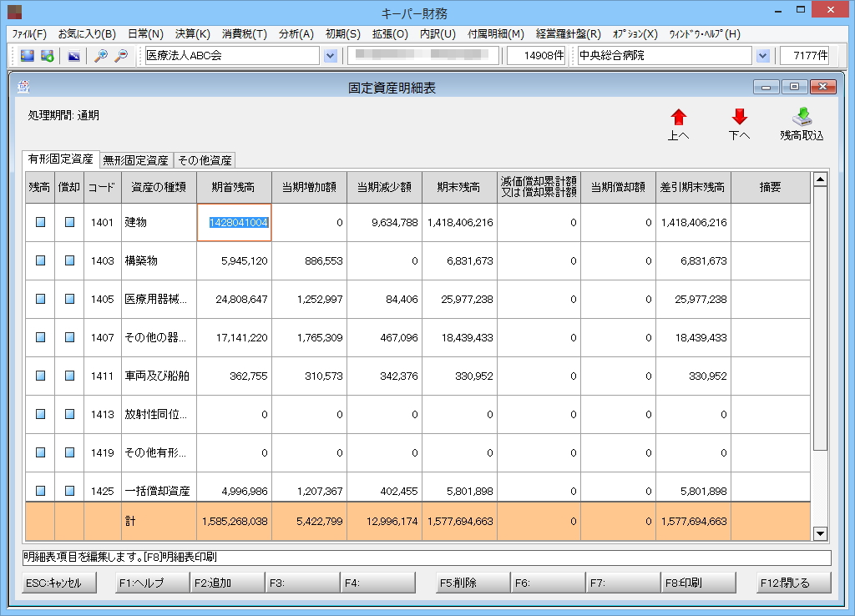Screen dimensions: 855x616
Task: Click the 886,553 cell in 構築物 row
Action: pos(309,261)
